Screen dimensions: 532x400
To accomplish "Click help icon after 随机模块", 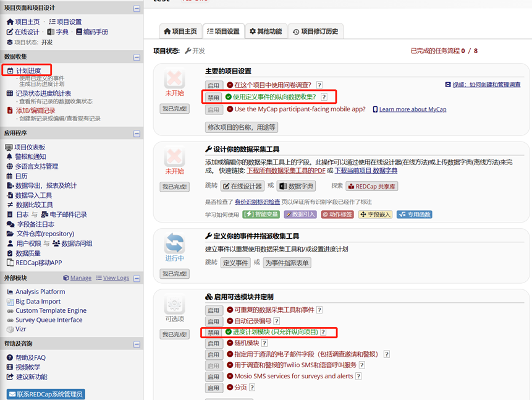I will tap(264, 343).
